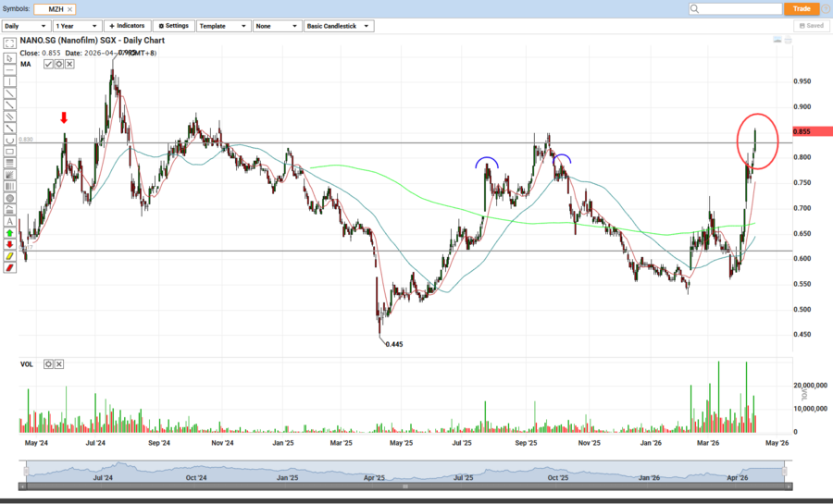The image size is (833, 504).
Task: Click the fullscreen expand icon
Action: [10, 43]
